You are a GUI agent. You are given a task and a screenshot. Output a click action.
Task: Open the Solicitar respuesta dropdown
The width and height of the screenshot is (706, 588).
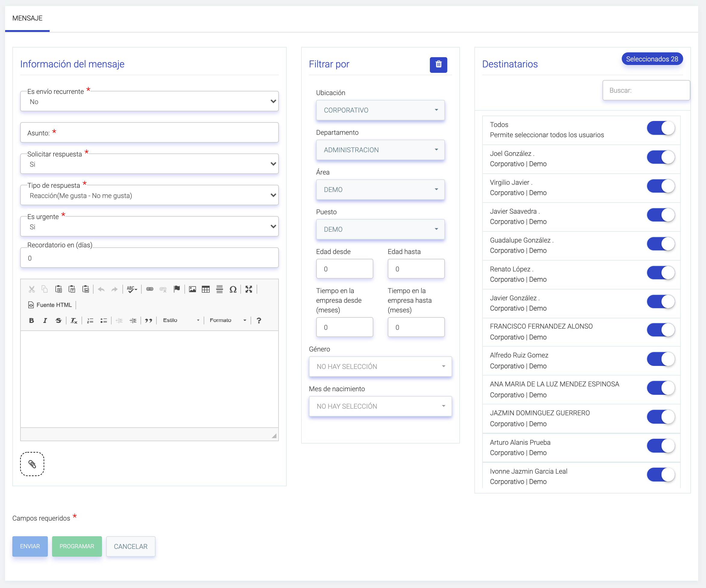(x=149, y=164)
